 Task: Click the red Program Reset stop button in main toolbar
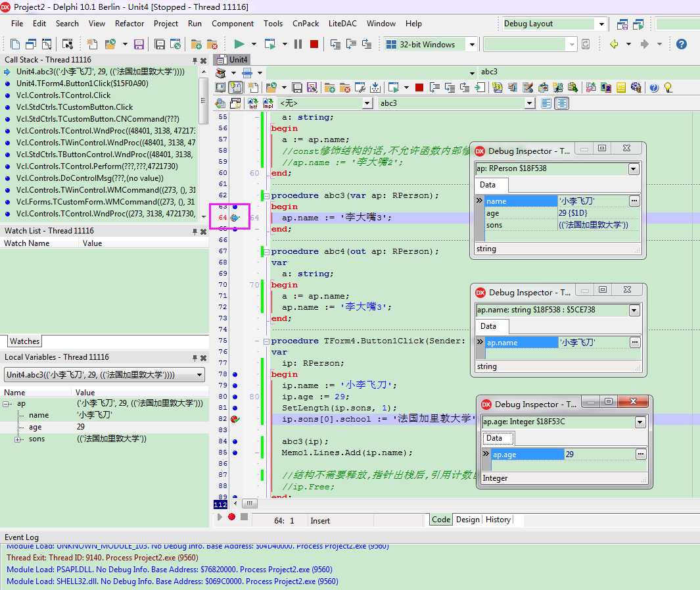tap(314, 44)
